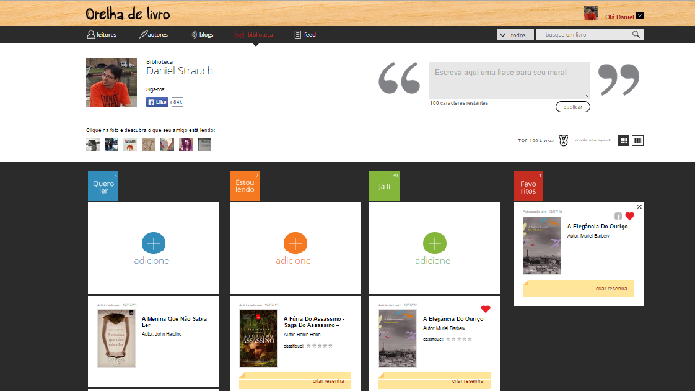Select the red Favoritos tab

click(528, 186)
